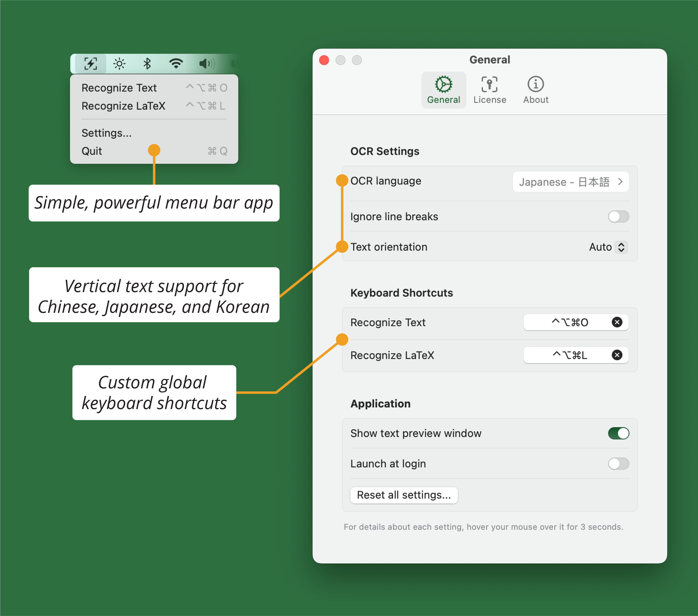Click the brightness sun icon in menu bar
The height and width of the screenshot is (616, 698).
coord(119,63)
